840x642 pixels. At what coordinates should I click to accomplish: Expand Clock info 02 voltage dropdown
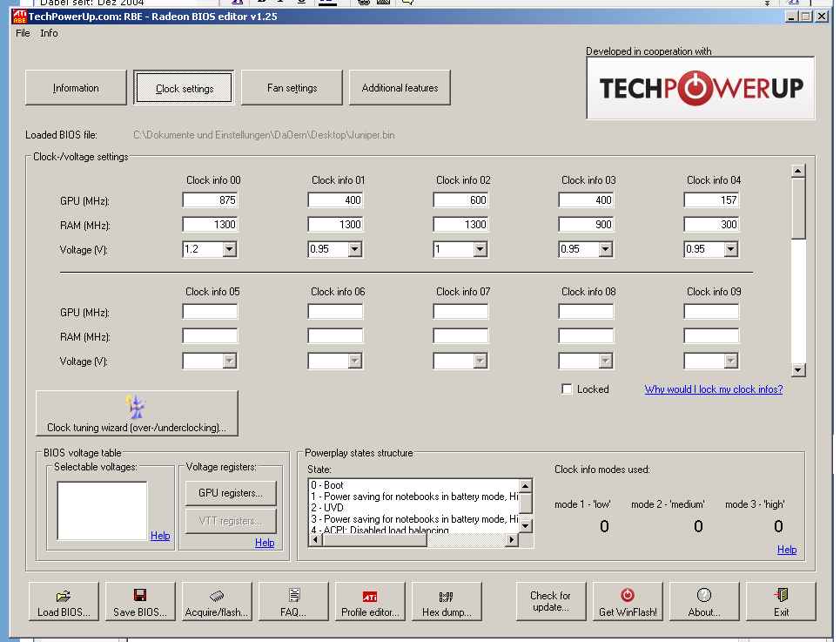pos(480,249)
